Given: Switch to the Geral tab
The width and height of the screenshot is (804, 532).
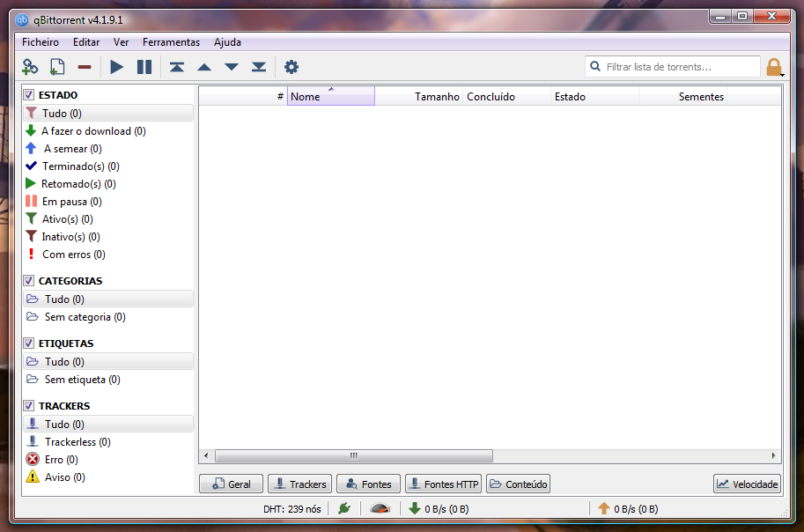Looking at the screenshot, I should [232, 484].
